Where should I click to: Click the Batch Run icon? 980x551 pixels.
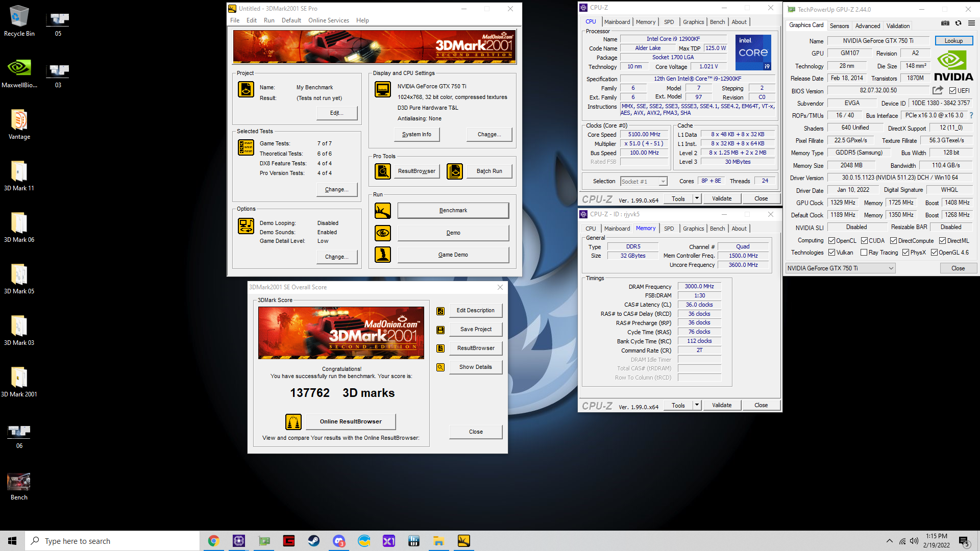pyautogui.click(x=455, y=171)
